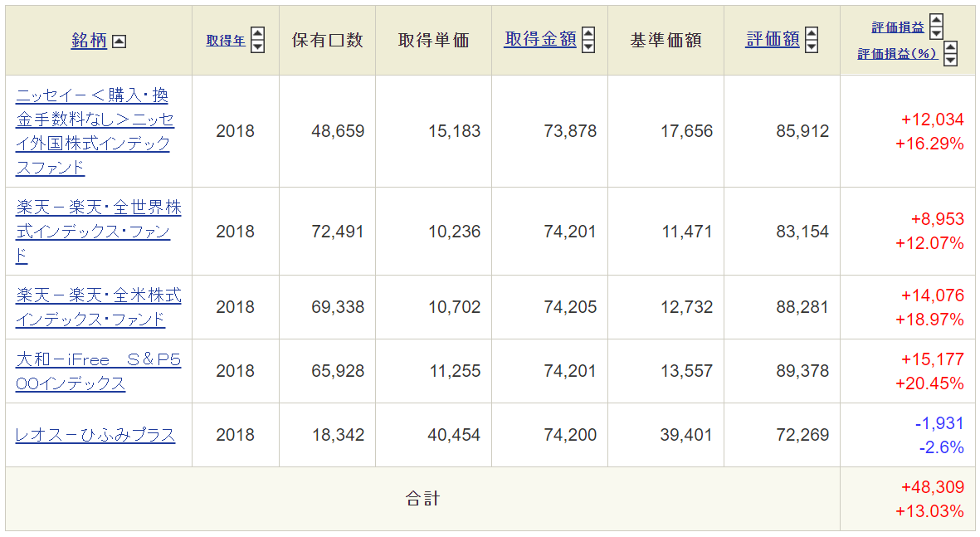
Task: Select the 13,557 base price cell
Action: coord(687,371)
